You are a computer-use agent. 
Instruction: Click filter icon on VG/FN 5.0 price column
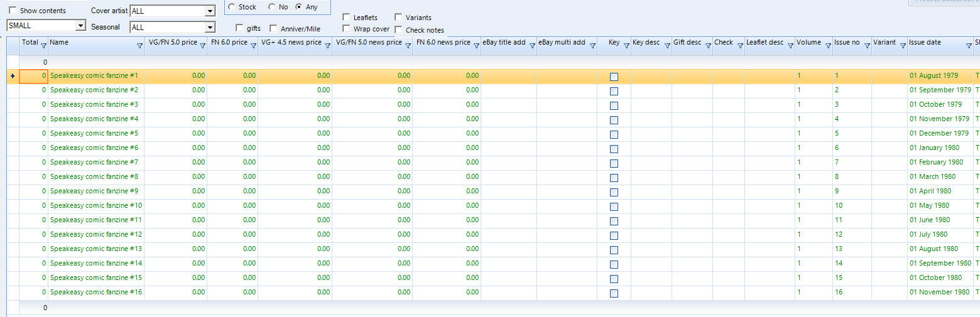[202, 46]
